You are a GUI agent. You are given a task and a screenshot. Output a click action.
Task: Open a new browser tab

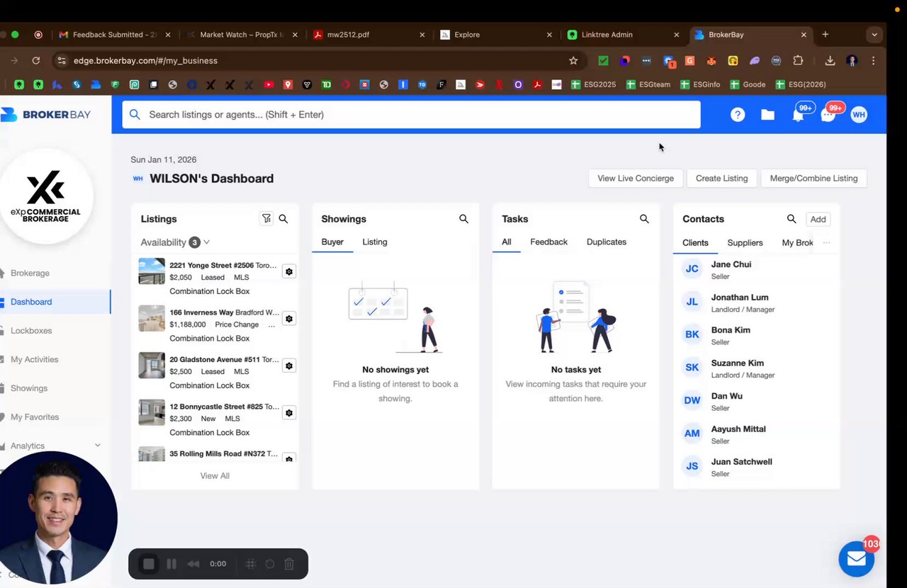coord(826,35)
